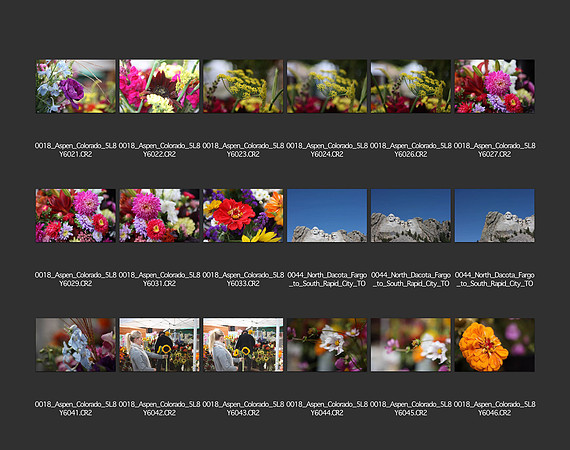The width and height of the screenshot is (570, 450).
Task: Select the bouquet thumbnail for Y6027.CR2
Action: [494, 86]
